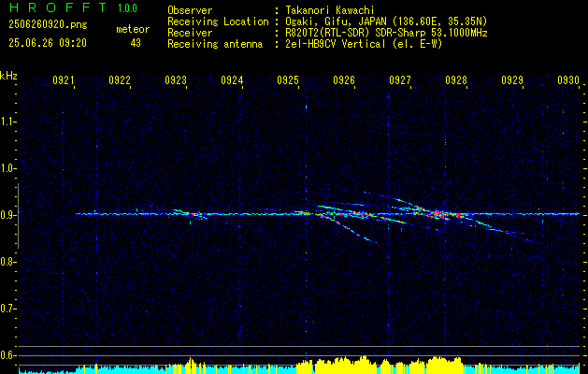Click the 1.0 frequency axis label
This screenshot has width=588, height=374.
[x=7, y=168]
